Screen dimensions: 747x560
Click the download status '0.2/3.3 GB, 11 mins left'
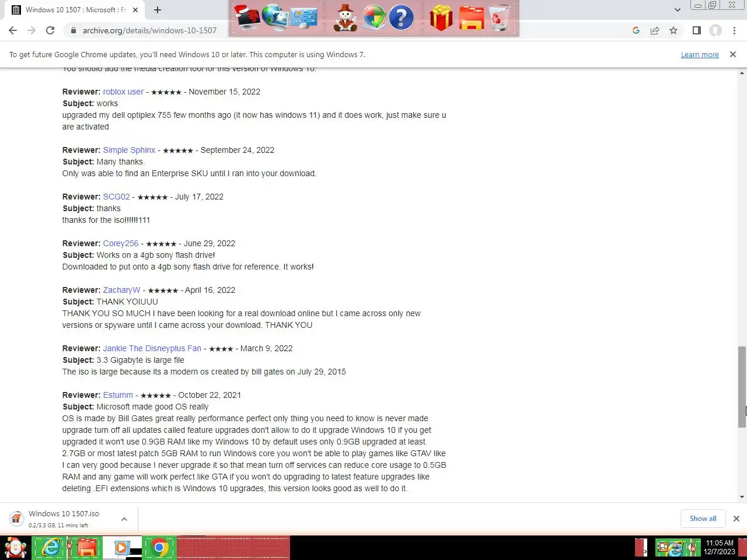click(58, 525)
